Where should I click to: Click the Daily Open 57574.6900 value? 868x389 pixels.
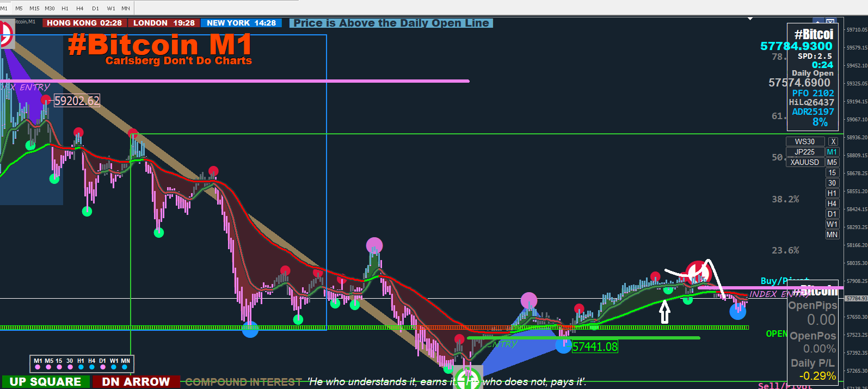click(799, 83)
